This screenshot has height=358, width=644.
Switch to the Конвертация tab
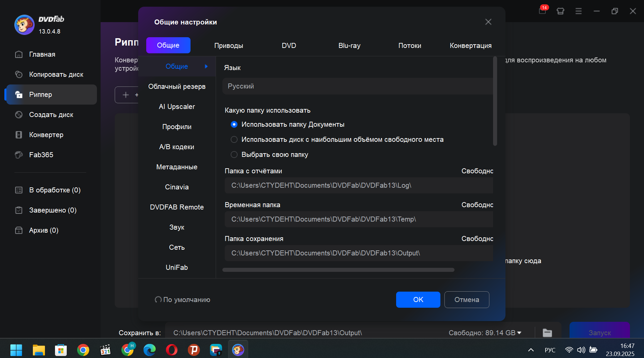471,46
